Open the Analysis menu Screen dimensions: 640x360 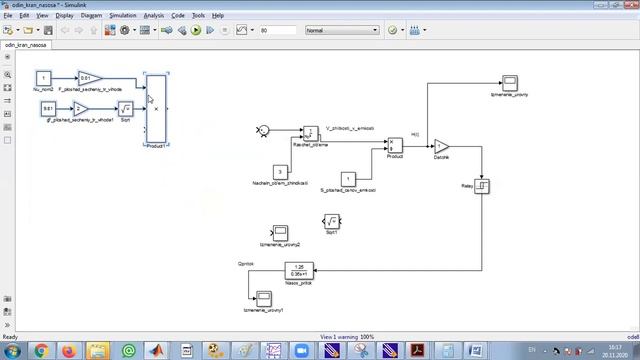(x=154, y=16)
